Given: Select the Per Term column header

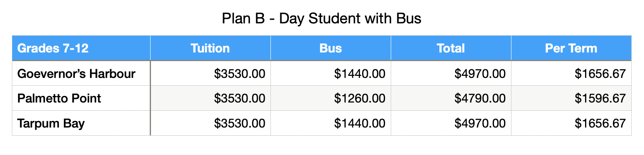Looking at the screenshot, I should 571,48.
